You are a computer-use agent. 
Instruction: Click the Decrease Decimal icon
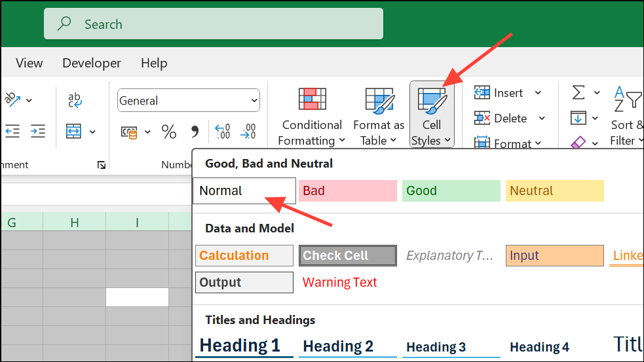pyautogui.click(x=248, y=132)
